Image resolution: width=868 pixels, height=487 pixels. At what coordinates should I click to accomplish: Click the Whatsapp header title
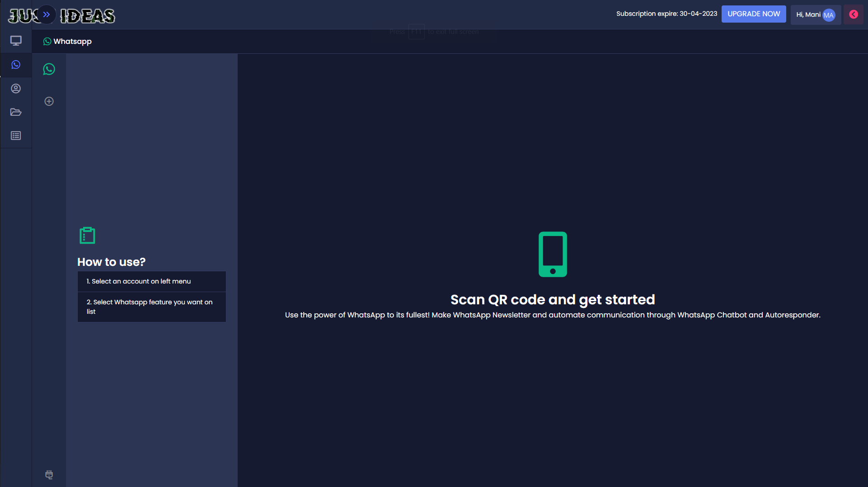pyautogui.click(x=72, y=41)
